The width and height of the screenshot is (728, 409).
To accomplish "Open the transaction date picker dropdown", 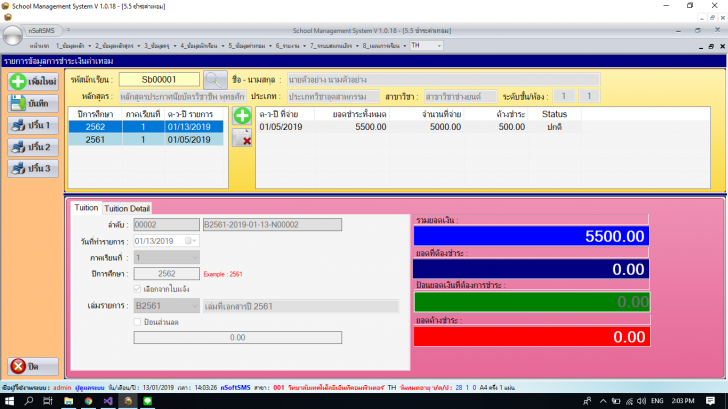I will tap(191, 241).
